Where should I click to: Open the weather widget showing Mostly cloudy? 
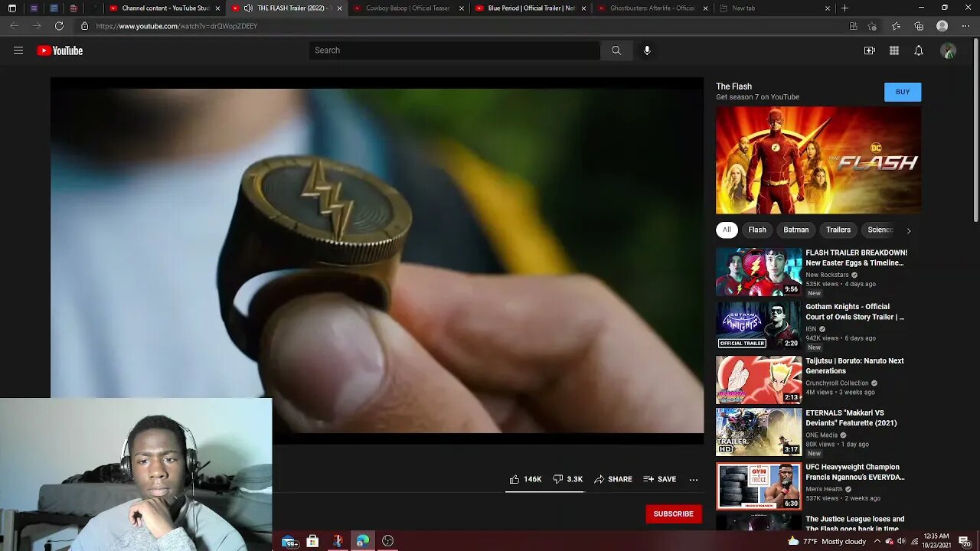[827, 541]
